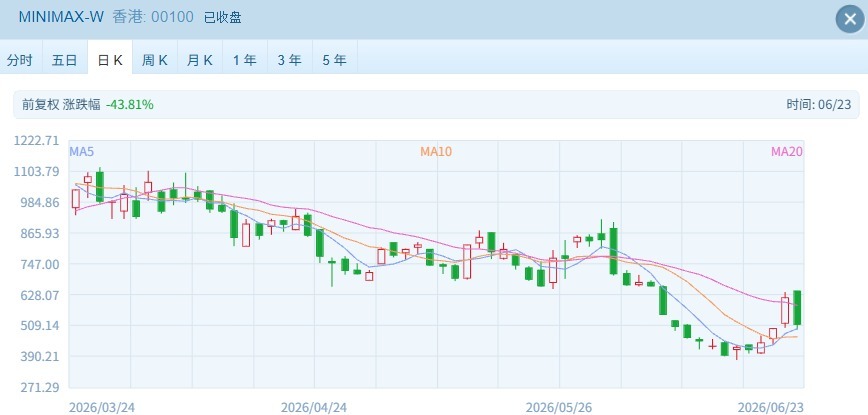This screenshot has width=868, height=415.
Task: Click the 509.14 price axis label
Action: point(38,326)
